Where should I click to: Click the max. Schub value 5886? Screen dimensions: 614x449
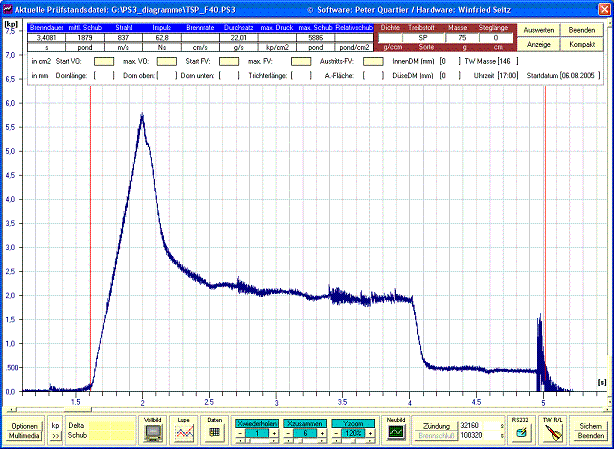(315, 38)
